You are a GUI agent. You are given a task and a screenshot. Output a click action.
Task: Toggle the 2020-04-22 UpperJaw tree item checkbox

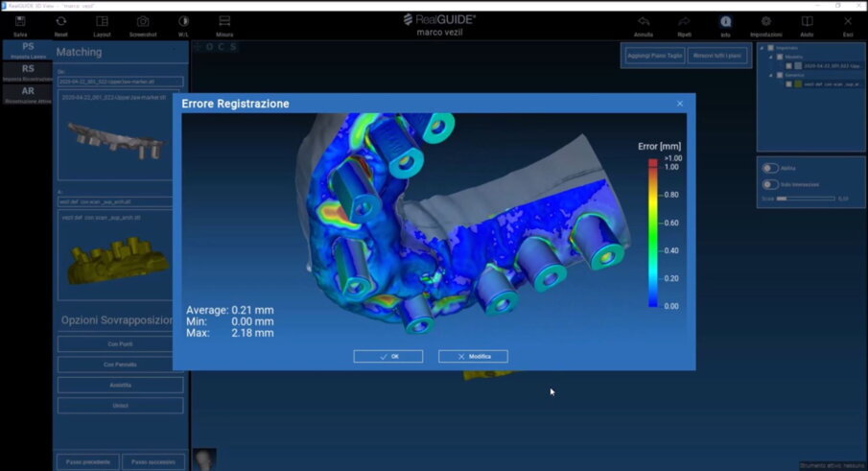pyautogui.click(x=788, y=66)
